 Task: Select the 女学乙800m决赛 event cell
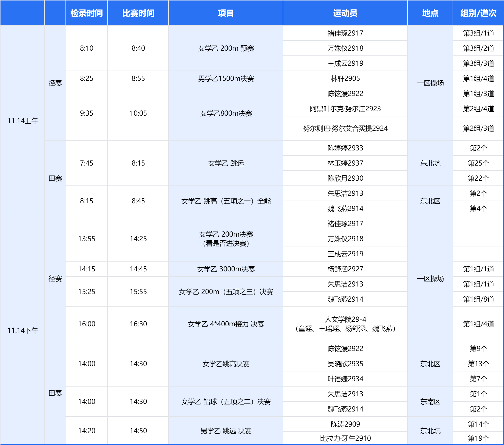click(226, 113)
